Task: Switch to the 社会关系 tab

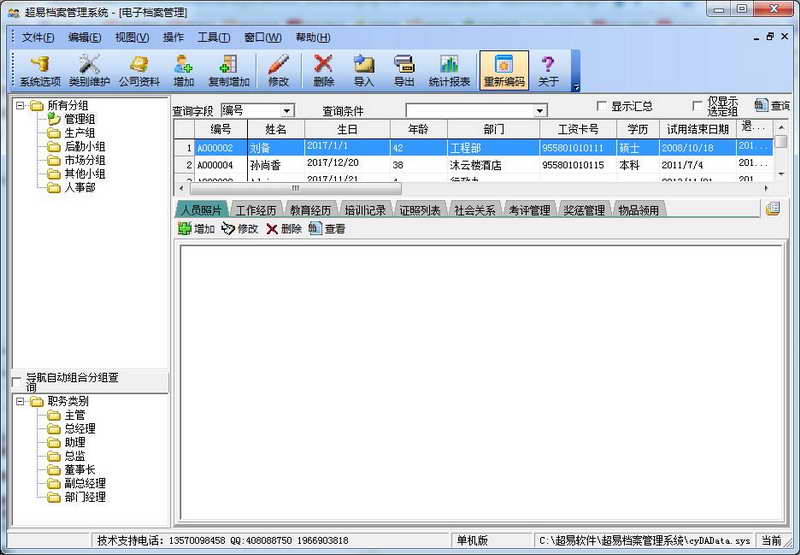Action: click(x=474, y=210)
